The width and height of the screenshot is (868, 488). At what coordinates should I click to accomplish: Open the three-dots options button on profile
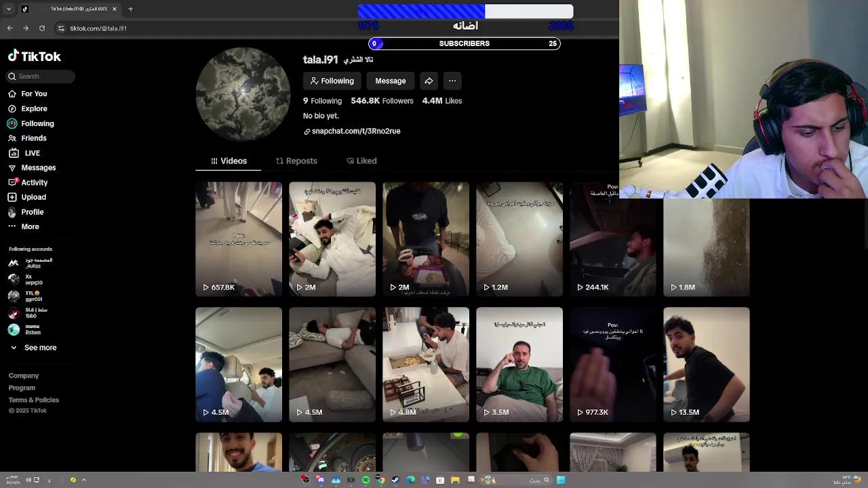tap(452, 81)
